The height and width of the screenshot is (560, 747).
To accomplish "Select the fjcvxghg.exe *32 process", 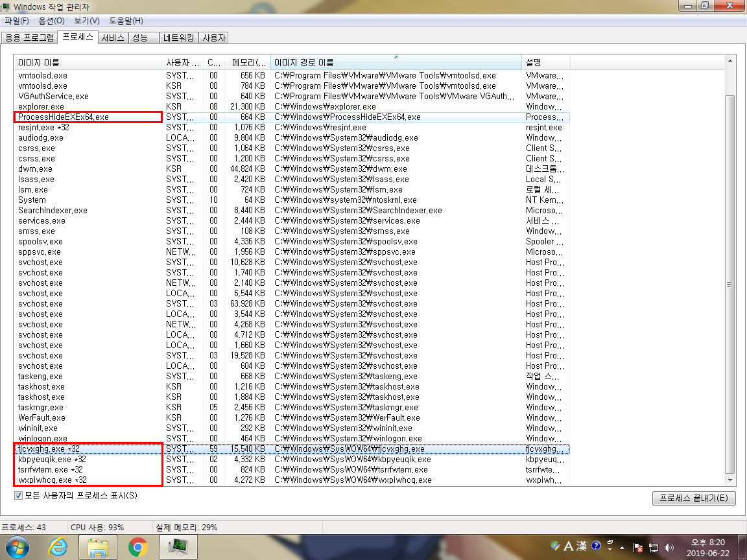I will (x=292, y=449).
